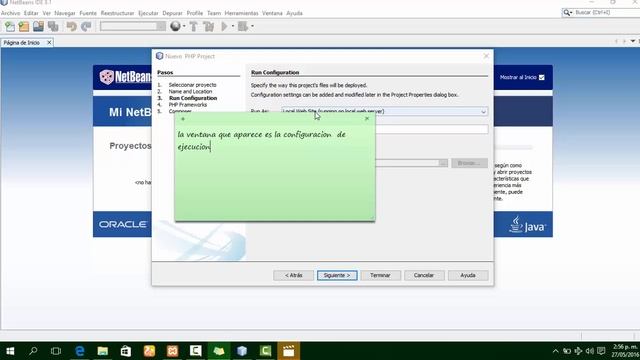Toggle the Mostrar al Inicio checkbox
The height and width of the screenshot is (360, 640).
pyautogui.click(x=542, y=77)
